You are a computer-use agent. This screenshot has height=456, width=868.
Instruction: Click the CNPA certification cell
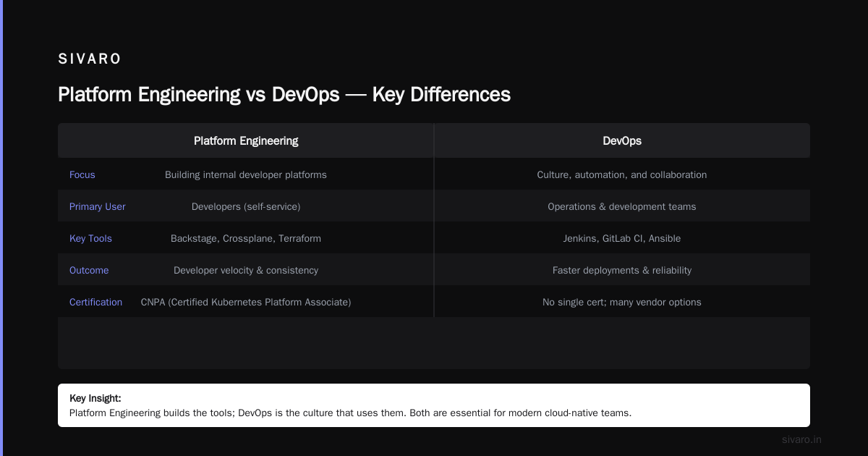246,302
